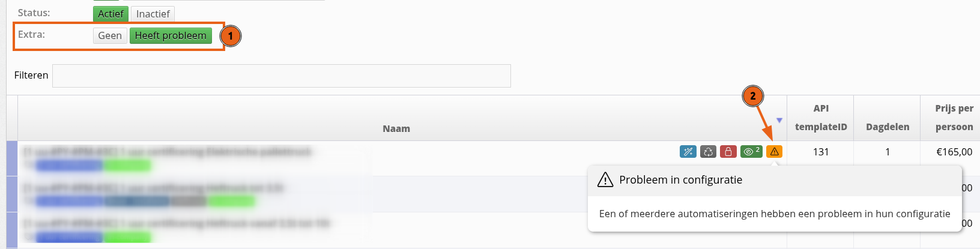Click the €165,00 price cell
The width and height of the screenshot is (980, 249).
954,152
